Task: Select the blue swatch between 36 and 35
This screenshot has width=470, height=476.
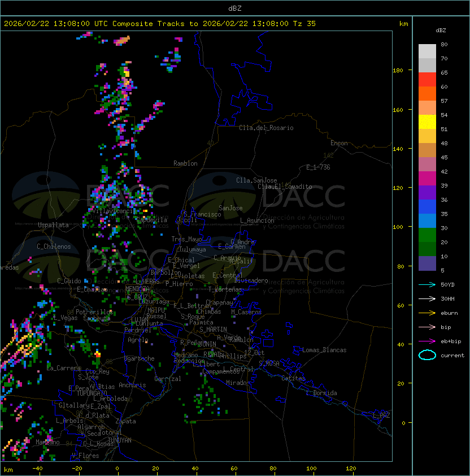Action: (x=427, y=207)
